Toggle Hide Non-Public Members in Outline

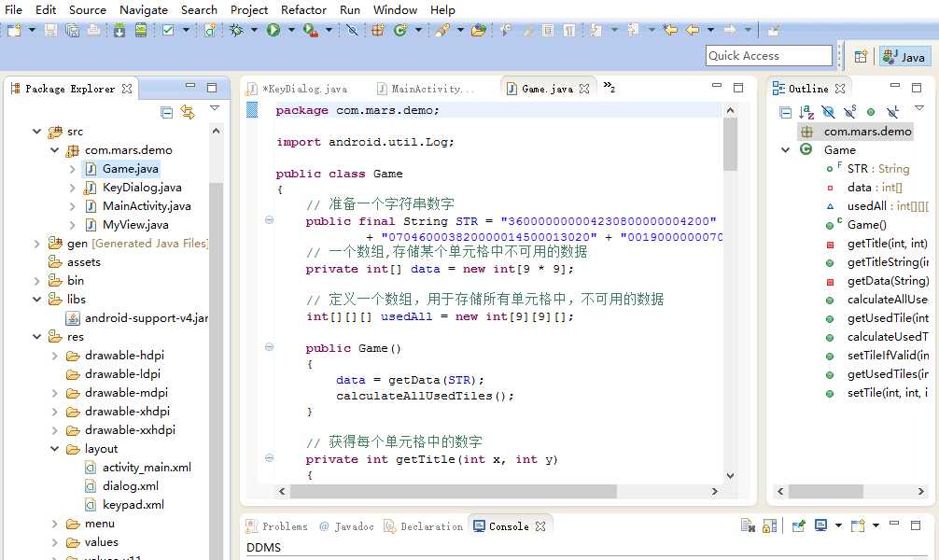[x=871, y=112]
